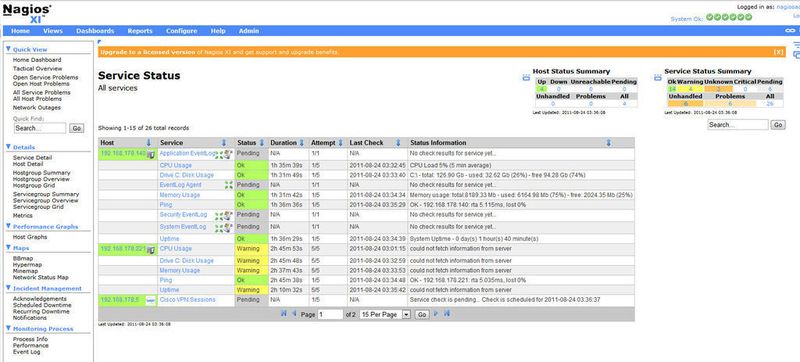
Task: Collapse the Maps sidebar section
Action: 8,247
